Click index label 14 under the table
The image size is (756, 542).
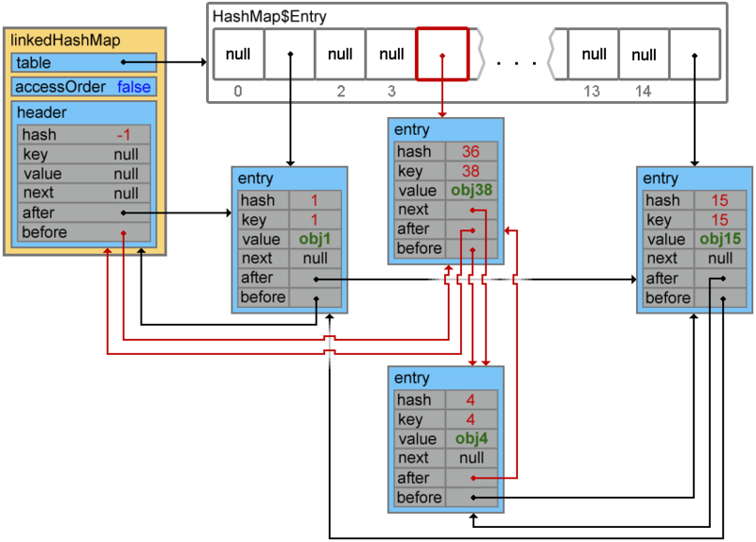(643, 91)
